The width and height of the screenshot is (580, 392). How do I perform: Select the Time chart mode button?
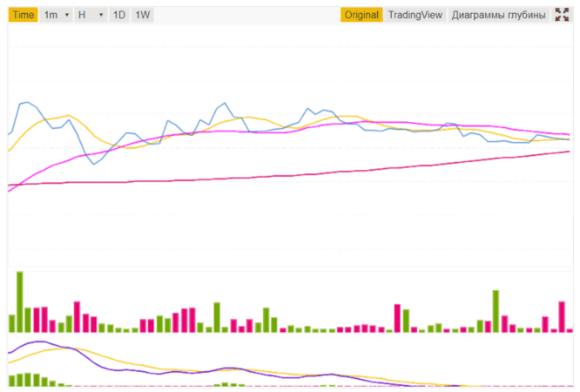click(24, 15)
